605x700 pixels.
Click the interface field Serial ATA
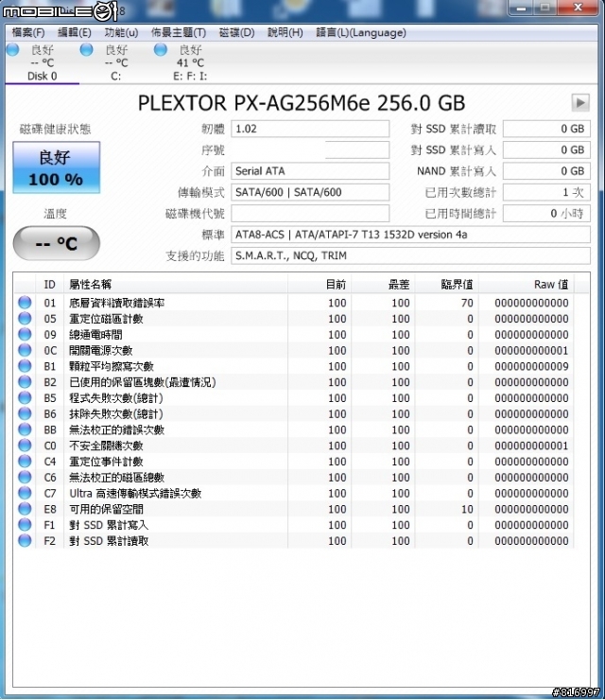coord(310,171)
